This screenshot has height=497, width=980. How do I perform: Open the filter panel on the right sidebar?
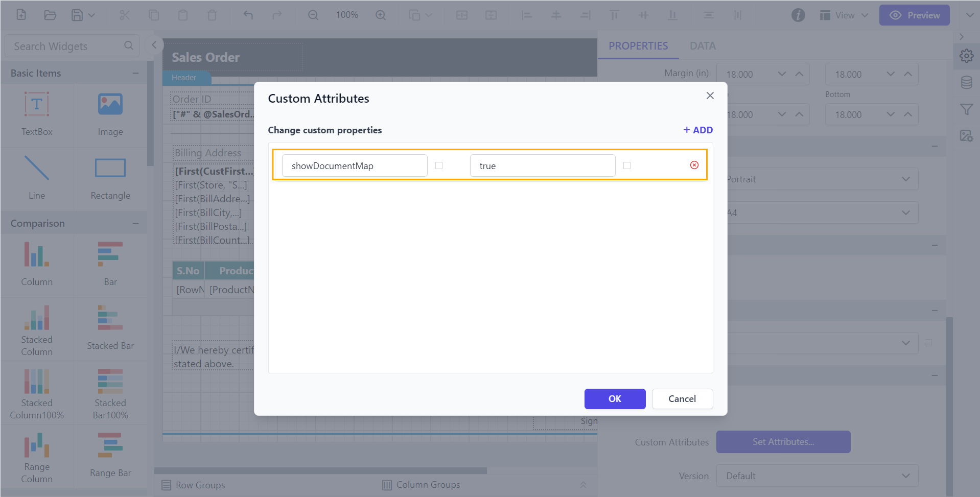coord(966,109)
